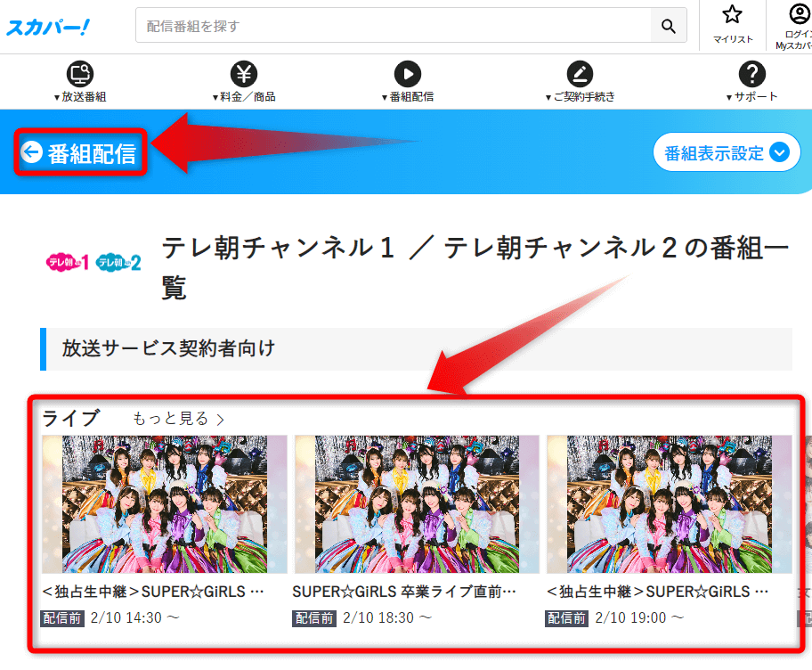812x670 pixels.
Task: Expand the 放送番組 menu label
Action: 80,97
